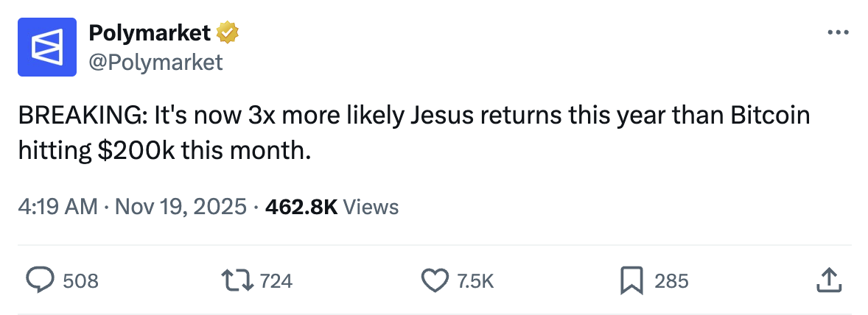This screenshot has width=868, height=315.
Task: Share the post via the share icon
Action: click(x=828, y=280)
